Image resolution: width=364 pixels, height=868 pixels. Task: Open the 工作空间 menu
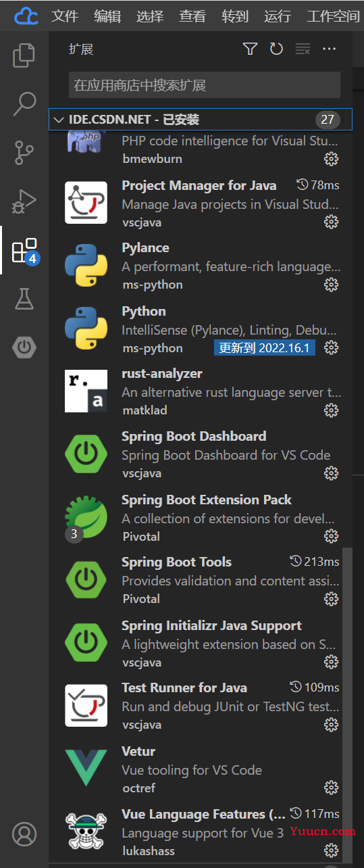[x=334, y=16]
